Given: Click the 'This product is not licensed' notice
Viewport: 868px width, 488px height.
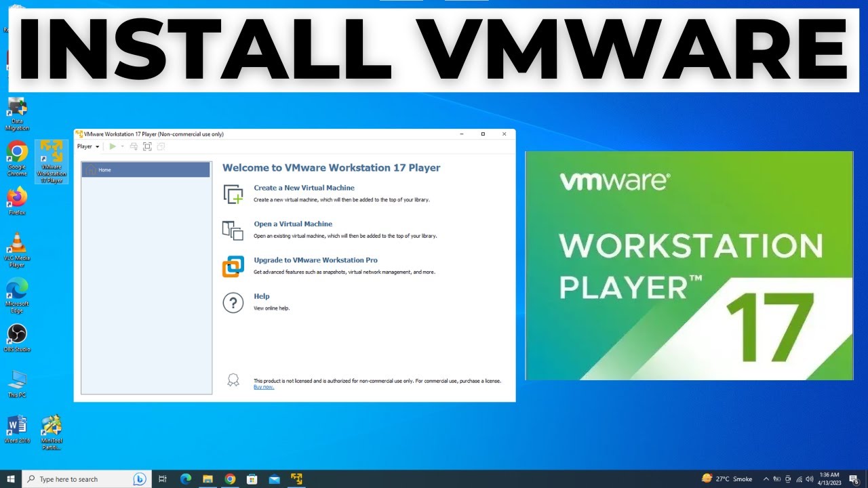Looking at the screenshot, I should coord(377,381).
